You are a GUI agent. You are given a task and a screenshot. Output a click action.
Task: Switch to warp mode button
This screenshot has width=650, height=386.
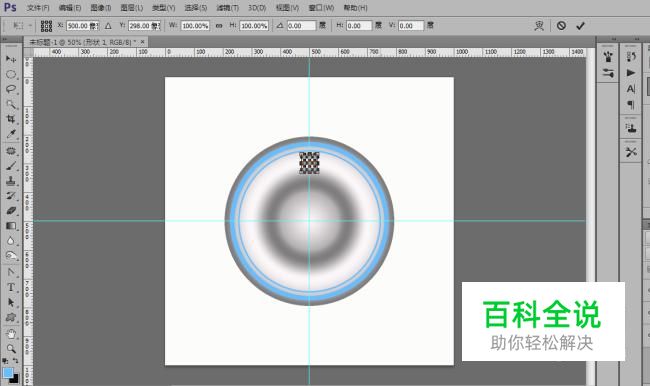point(538,26)
